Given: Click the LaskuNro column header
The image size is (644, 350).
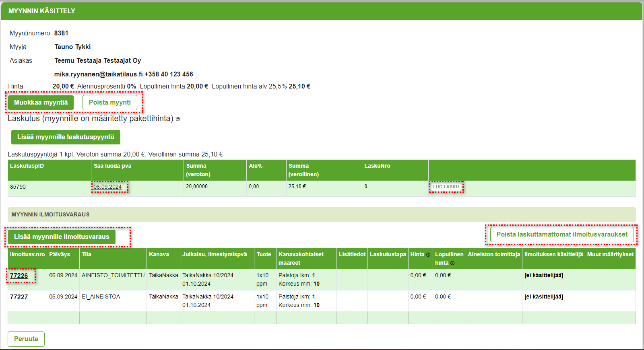Looking at the screenshot, I should pos(395,170).
